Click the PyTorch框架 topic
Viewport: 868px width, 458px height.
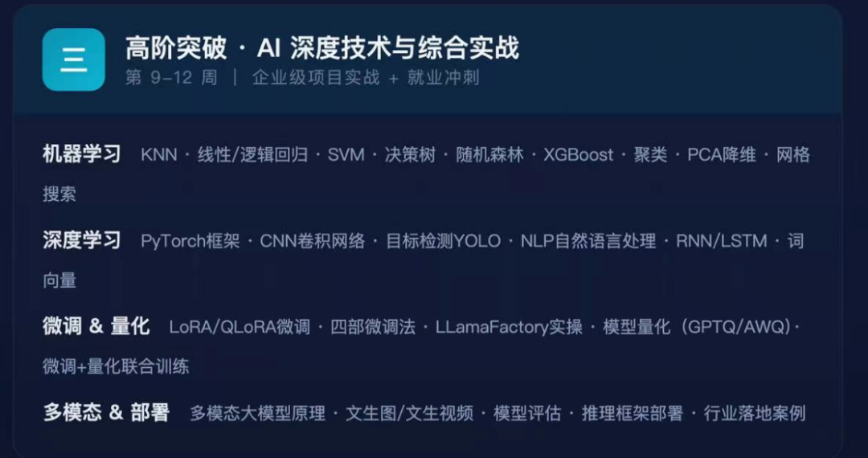click(x=190, y=241)
